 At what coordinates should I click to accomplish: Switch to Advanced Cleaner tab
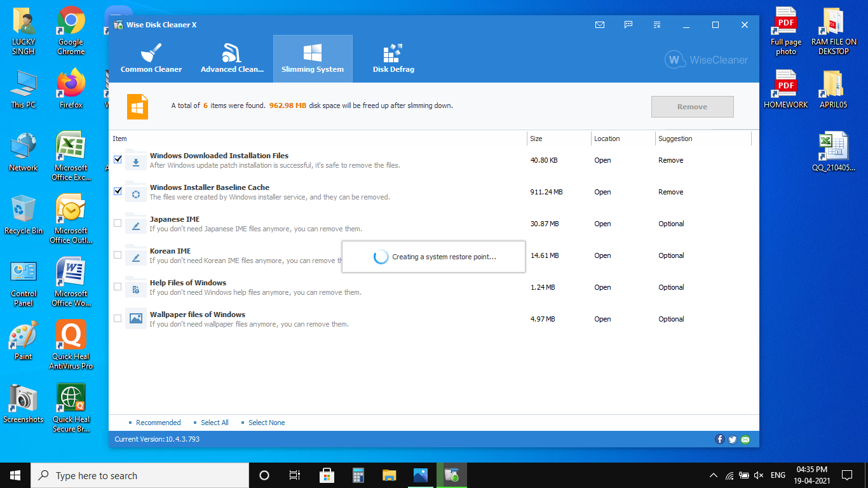232,59
